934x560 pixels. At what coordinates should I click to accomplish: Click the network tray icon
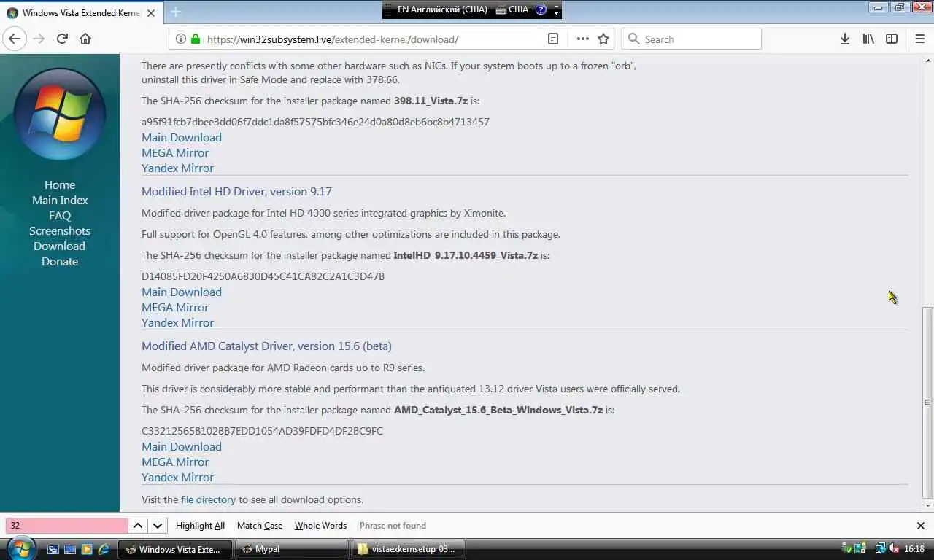tap(881, 549)
